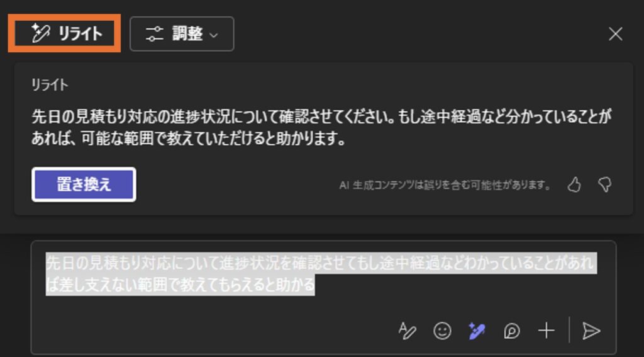Open the emoji smiley picker
Screen dimensions: 644x357
pos(442,331)
